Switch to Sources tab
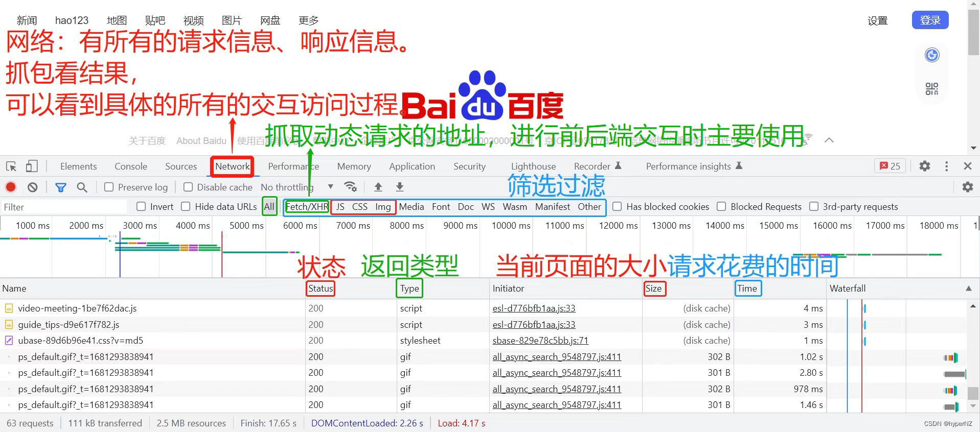Image resolution: width=980 pixels, height=432 pixels. point(181,166)
